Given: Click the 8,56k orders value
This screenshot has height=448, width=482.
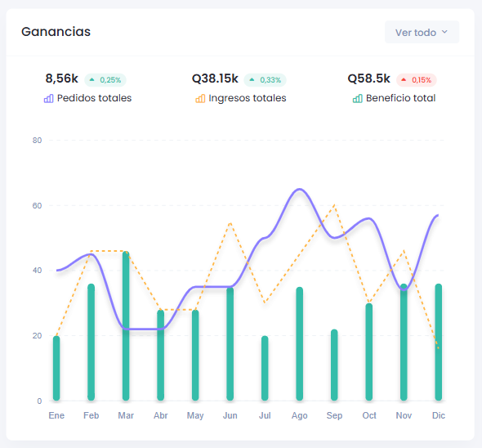Looking at the screenshot, I should (x=61, y=78).
